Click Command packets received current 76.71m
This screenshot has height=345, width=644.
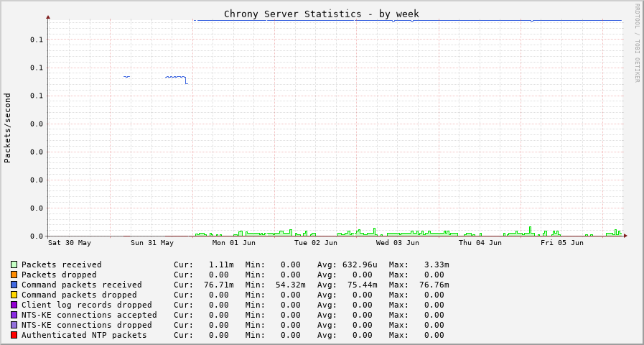[x=218, y=285]
